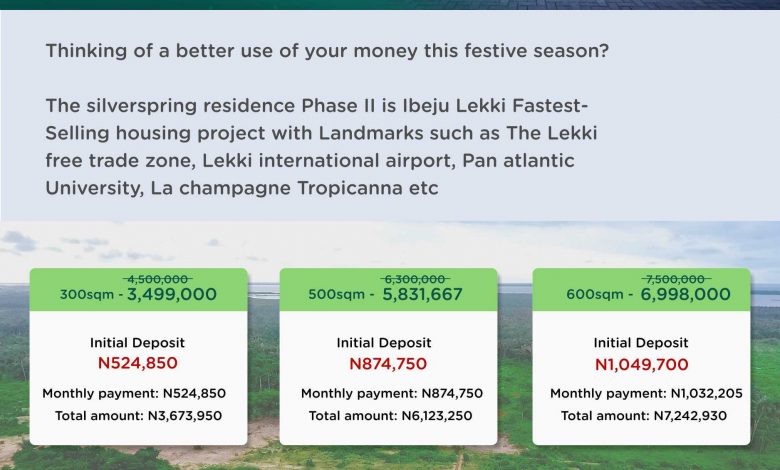The image size is (780, 470).
Task: Click the red N524,850 initial deposit amount
Action: 137,364
